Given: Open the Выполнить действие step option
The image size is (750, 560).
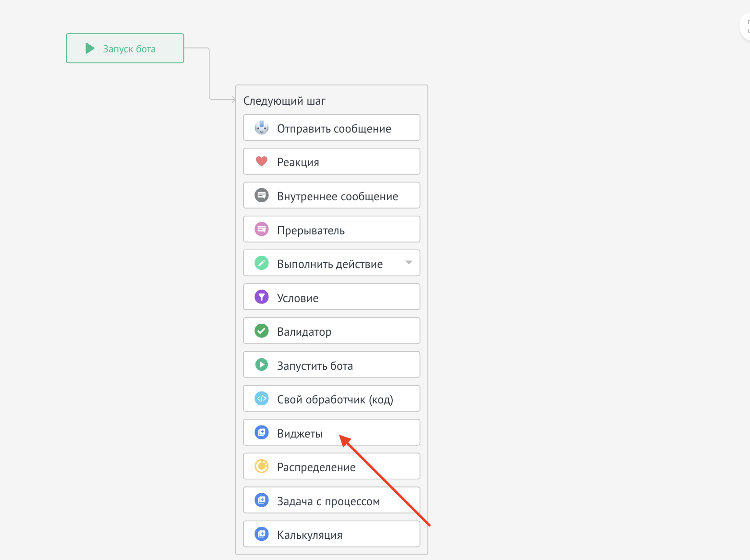Looking at the screenshot, I should pyautogui.click(x=329, y=264).
